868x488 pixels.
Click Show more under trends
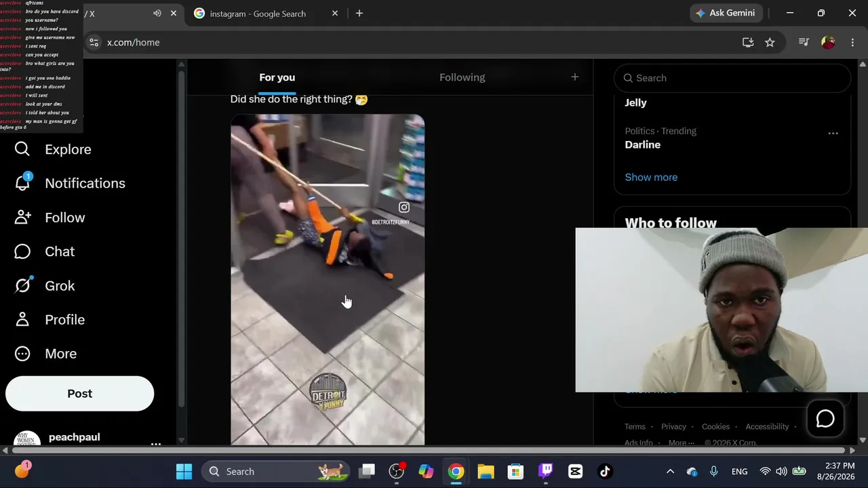coord(651,178)
